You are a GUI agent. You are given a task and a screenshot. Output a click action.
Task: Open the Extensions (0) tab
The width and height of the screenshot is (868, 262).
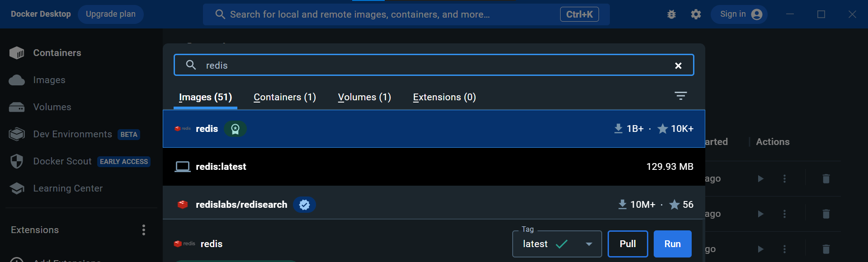click(444, 97)
